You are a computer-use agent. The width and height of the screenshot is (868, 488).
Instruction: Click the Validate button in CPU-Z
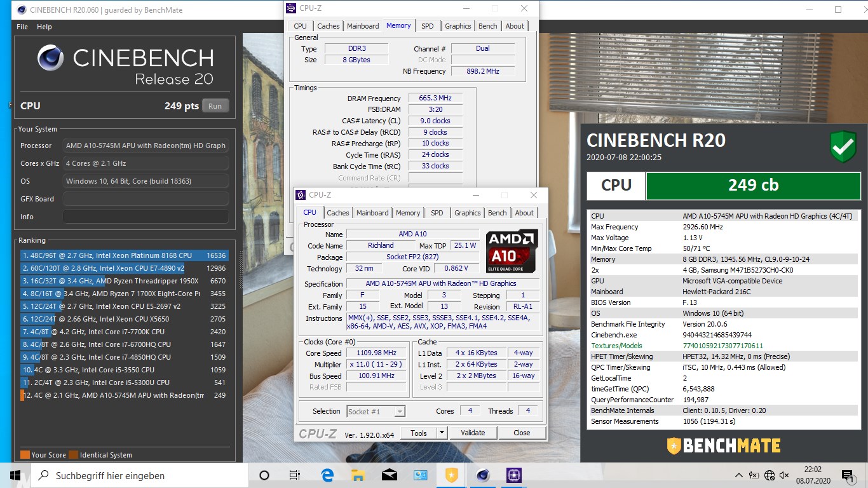(473, 433)
